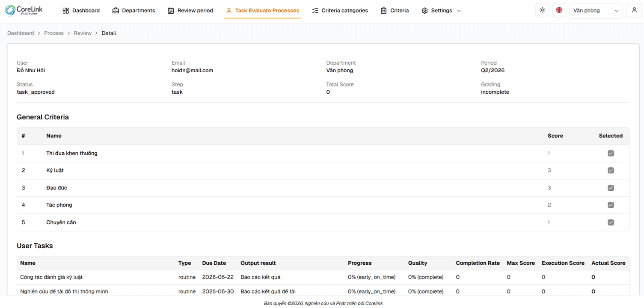Click the Max Score column header
The height and width of the screenshot is (308, 644).
[521, 263]
